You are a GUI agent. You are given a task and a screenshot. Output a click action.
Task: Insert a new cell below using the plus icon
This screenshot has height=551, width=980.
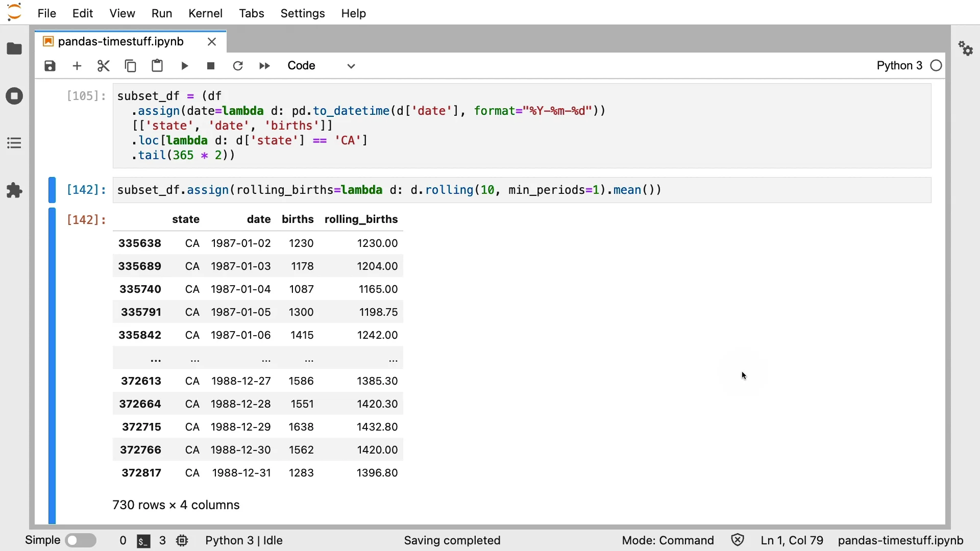point(77,66)
